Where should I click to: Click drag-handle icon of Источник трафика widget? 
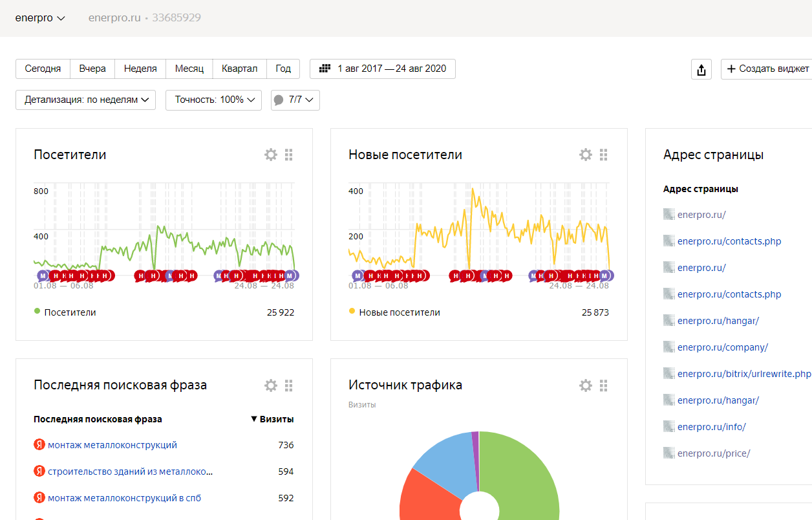[604, 385]
